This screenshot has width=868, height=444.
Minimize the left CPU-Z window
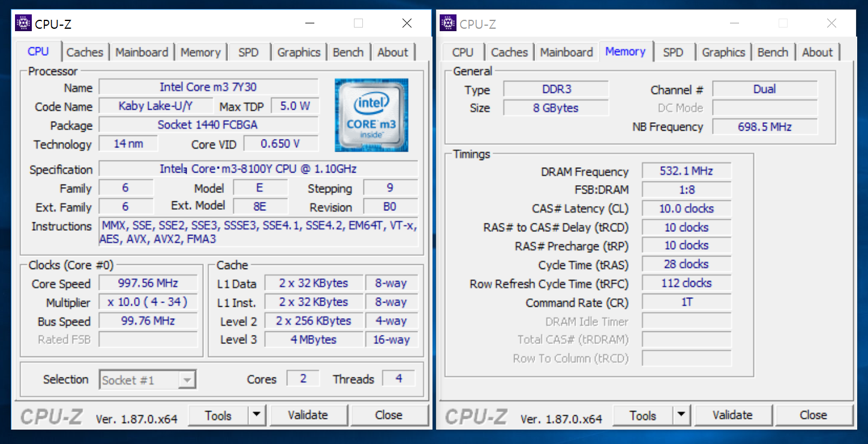(310, 23)
